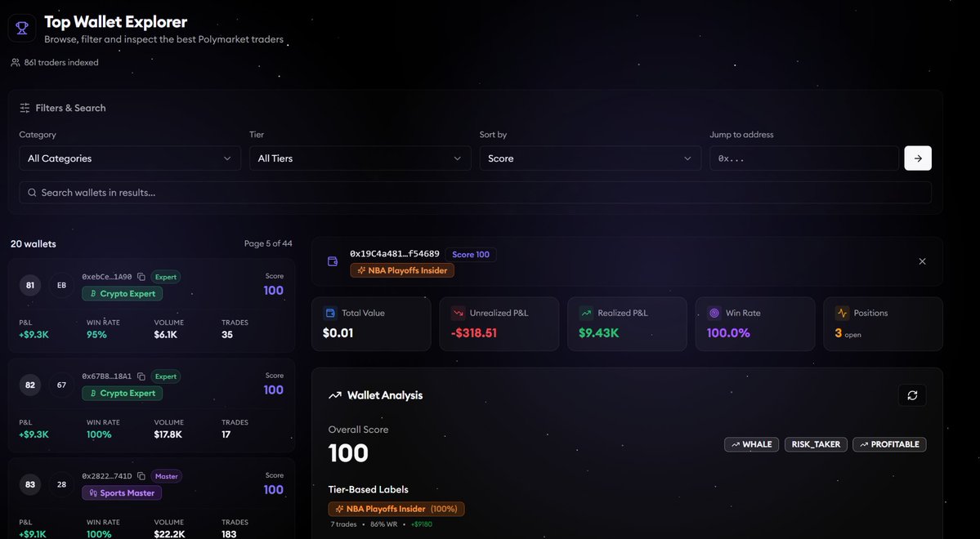Click the trophy logo icon
This screenshot has height=539, width=980.
22,28
